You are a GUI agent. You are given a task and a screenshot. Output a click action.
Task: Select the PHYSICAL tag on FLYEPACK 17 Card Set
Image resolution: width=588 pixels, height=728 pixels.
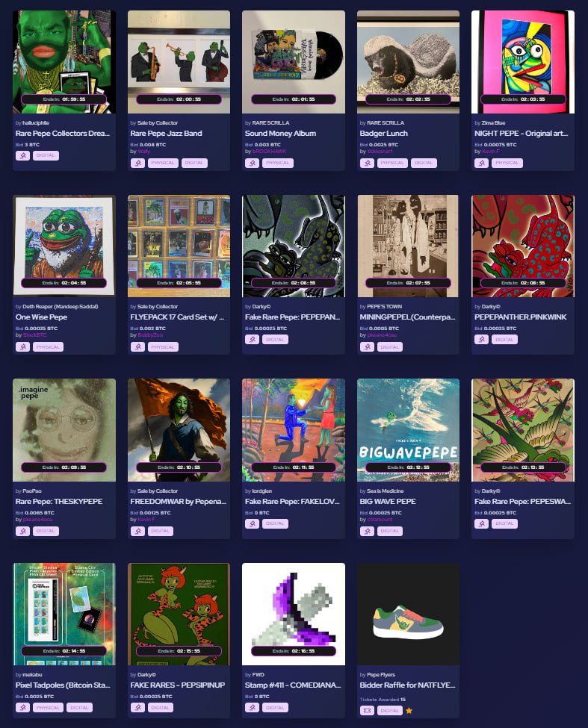point(163,346)
